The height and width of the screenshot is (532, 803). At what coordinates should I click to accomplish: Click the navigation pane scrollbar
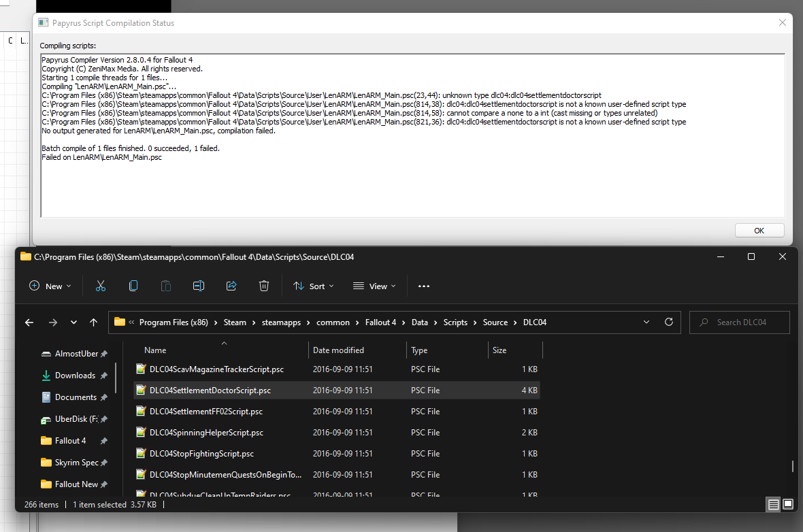click(x=116, y=378)
